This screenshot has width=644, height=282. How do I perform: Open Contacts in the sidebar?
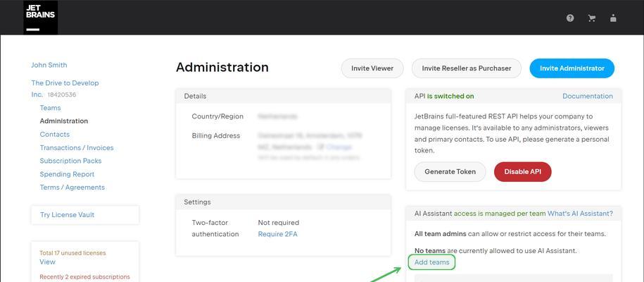point(55,134)
